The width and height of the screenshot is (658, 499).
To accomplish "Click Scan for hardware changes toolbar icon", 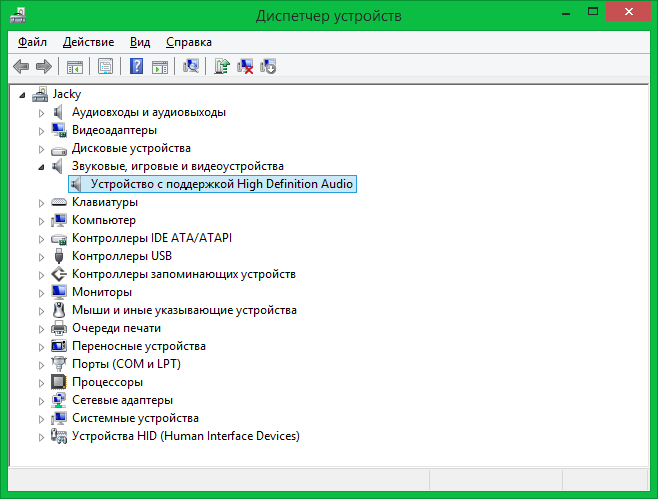I will click(191, 67).
